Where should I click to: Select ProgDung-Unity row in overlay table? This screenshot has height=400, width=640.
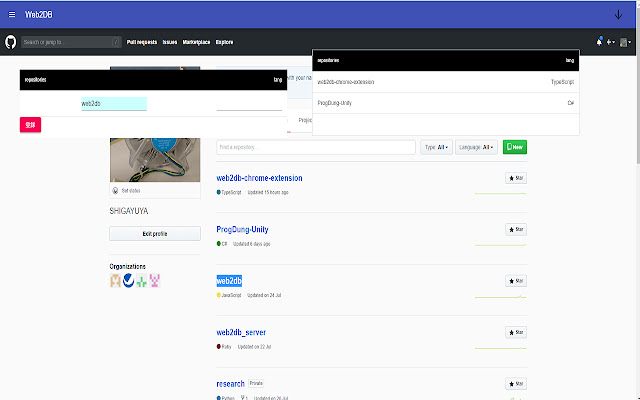pyautogui.click(x=446, y=103)
